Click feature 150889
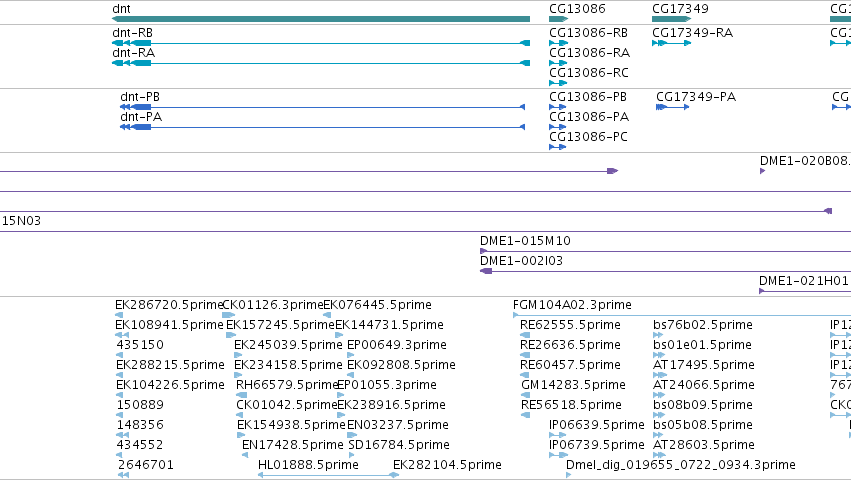This screenshot has height=480, width=851. [x=140, y=405]
